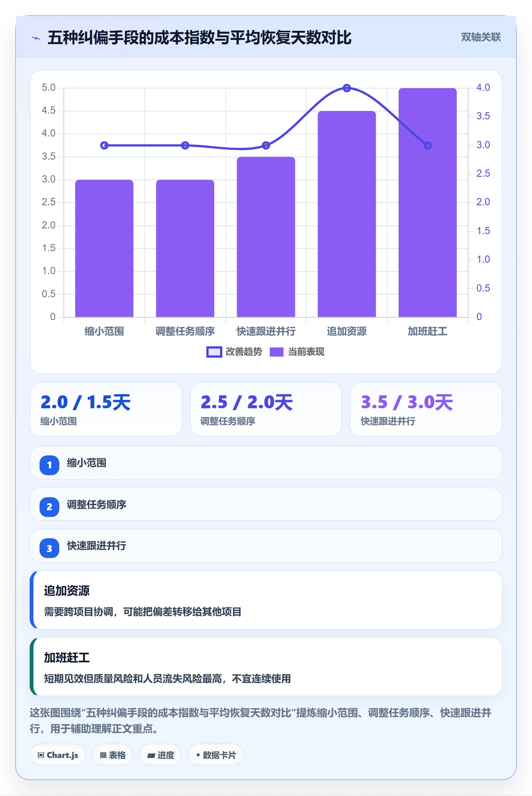Select list row 快速跟进并行
Screen dimensions: 532x796
(x=266, y=545)
